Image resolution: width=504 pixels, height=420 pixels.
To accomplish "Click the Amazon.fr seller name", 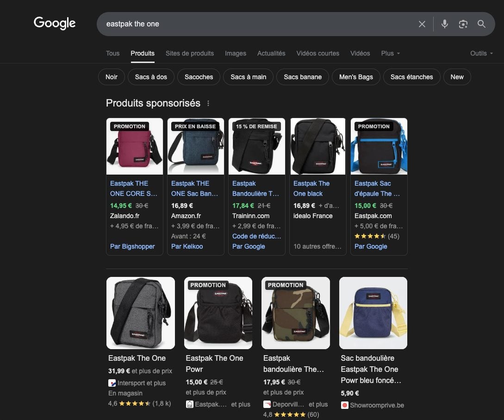I will 186,216.
